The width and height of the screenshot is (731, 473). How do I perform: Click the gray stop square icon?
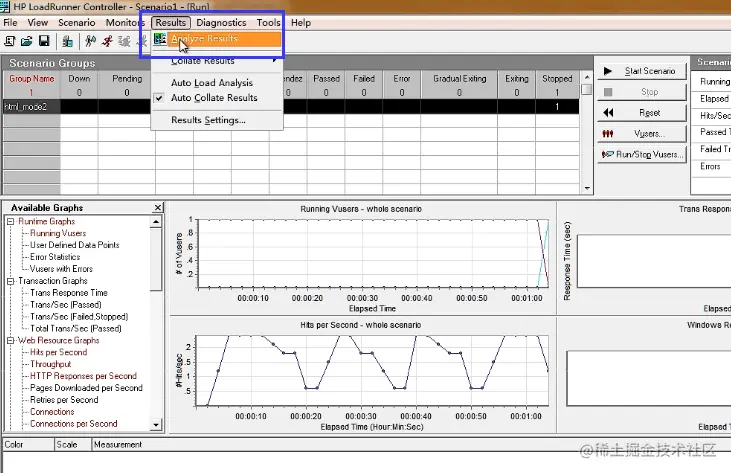[607, 92]
